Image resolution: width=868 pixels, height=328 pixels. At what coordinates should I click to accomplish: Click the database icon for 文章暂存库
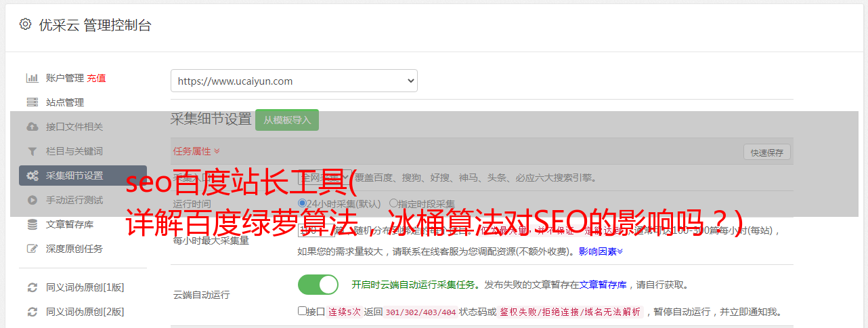click(32, 224)
